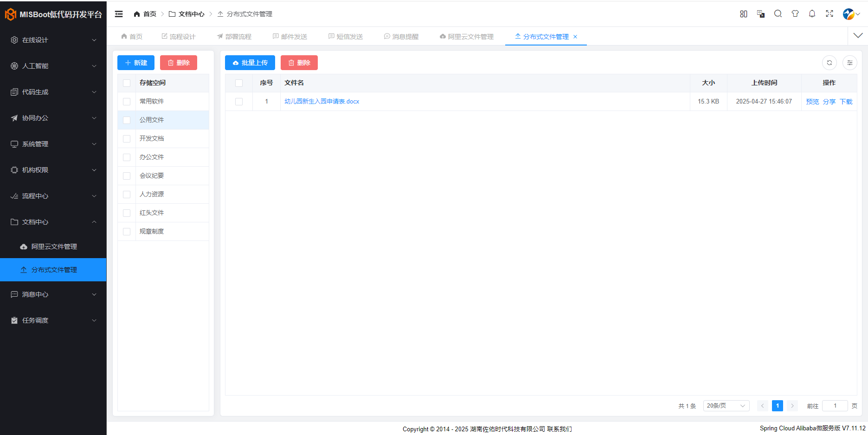868x435 pixels.
Task: Check the 开发文档 checkbox
Action: point(127,139)
